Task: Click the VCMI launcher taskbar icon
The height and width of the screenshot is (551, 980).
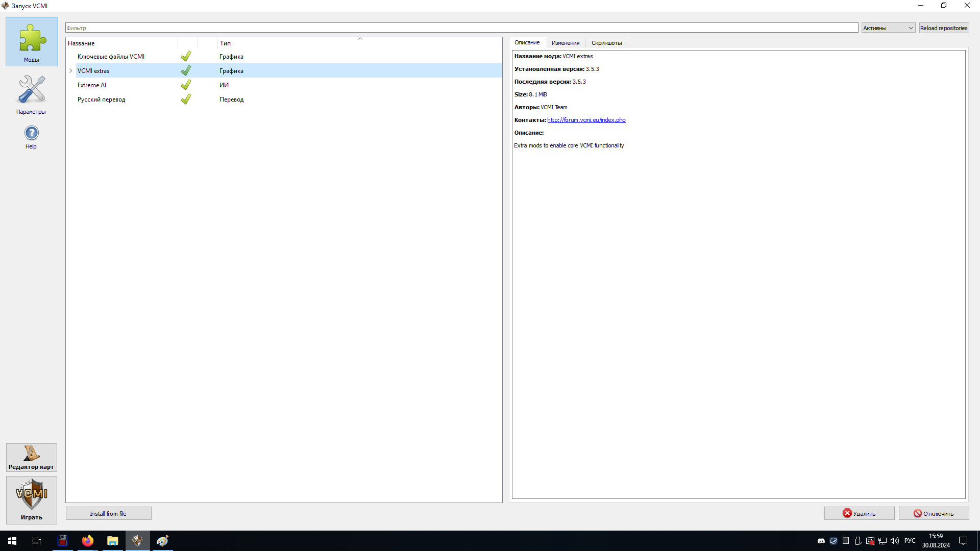Action: pos(137,541)
